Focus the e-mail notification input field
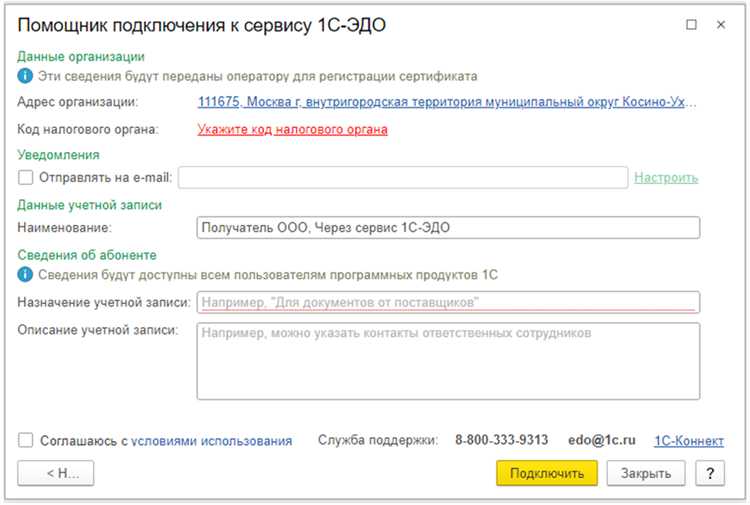The width and height of the screenshot is (750, 505). click(x=403, y=177)
